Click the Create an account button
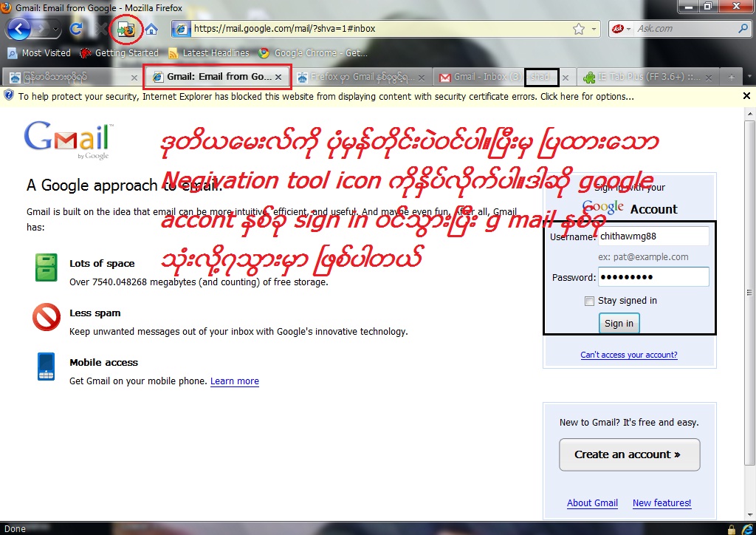The width and height of the screenshot is (756, 535). click(629, 454)
